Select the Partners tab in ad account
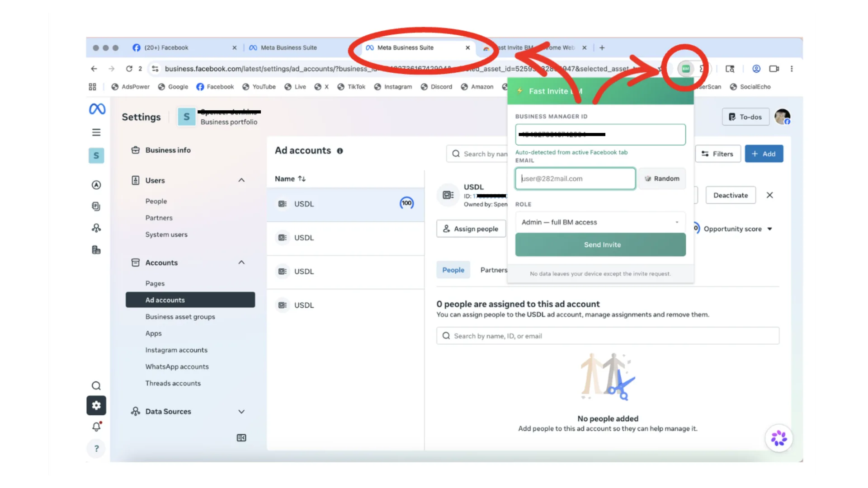 tap(494, 270)
